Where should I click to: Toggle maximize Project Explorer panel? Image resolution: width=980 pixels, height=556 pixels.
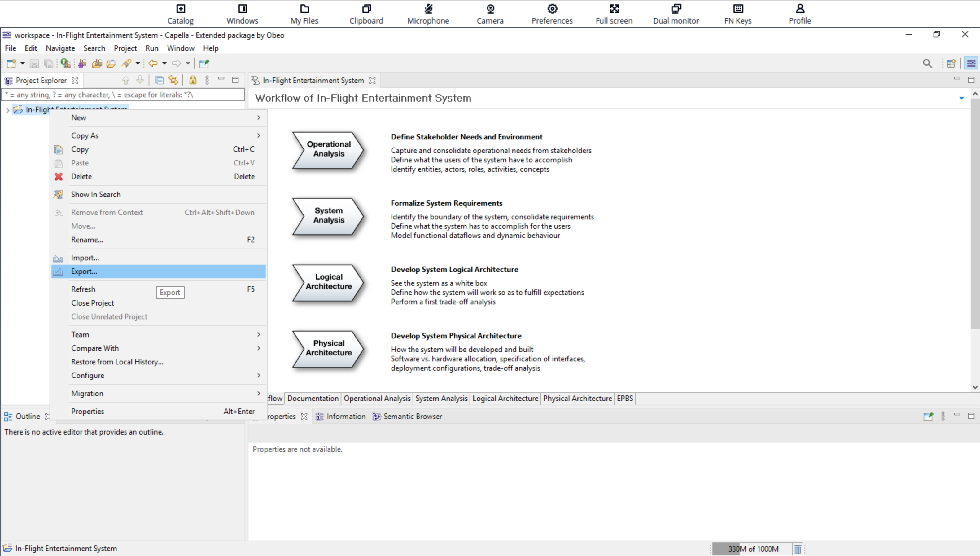236,79
